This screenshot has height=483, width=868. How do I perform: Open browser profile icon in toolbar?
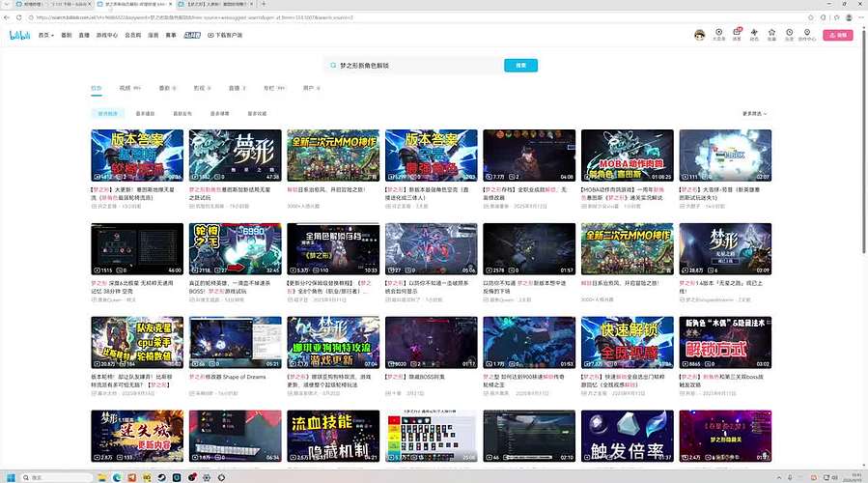click(x=849, y=17)
